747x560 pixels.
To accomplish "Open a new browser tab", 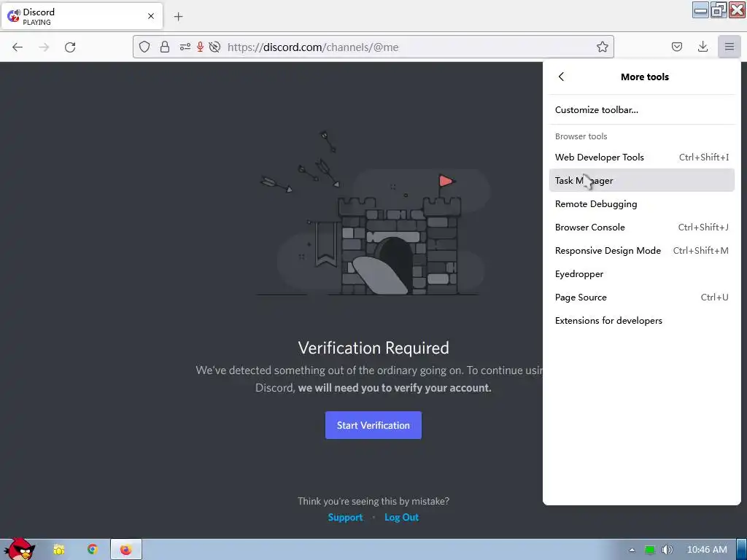I will 178,17.
